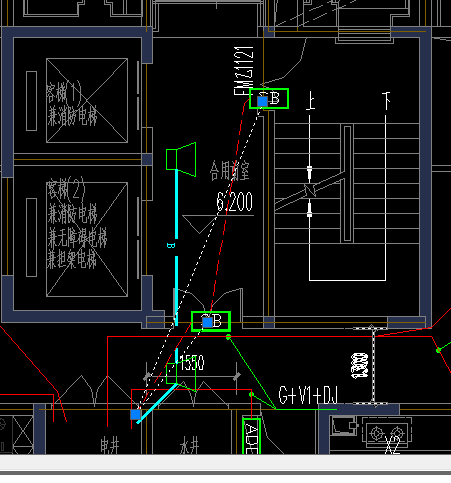Select the stair direction label 下
Viewport: 451px width, 483px height.
[x=386, y=101]
